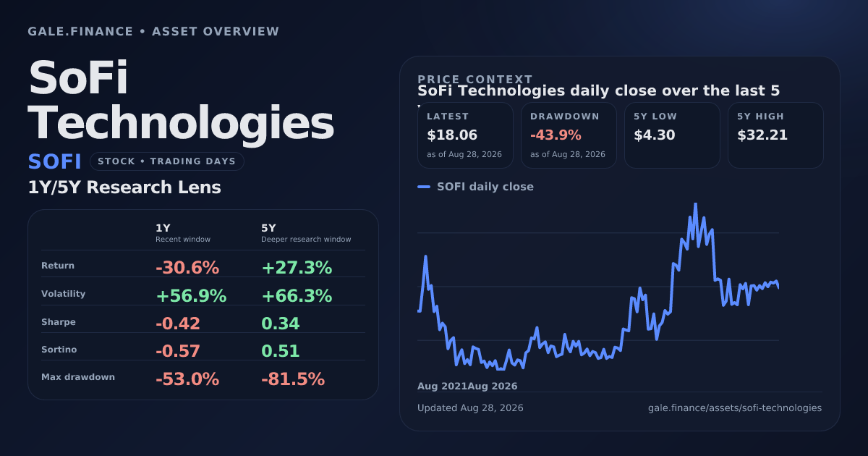The width and height of the screenshot is (868, 456).
Task: Click the Updated Aug 28, 2026 text
Action: coord(470,408)
